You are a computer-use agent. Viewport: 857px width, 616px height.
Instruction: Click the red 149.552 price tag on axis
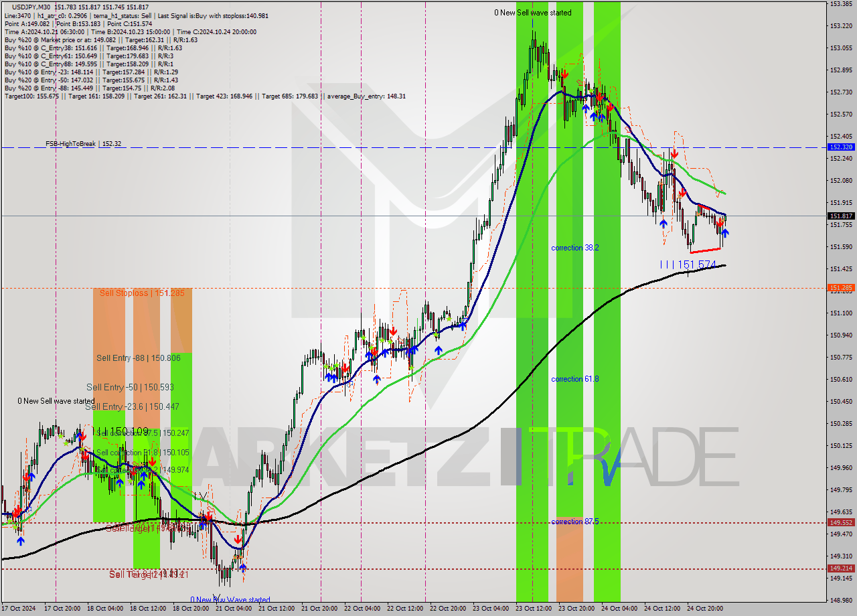pos(841,523)
